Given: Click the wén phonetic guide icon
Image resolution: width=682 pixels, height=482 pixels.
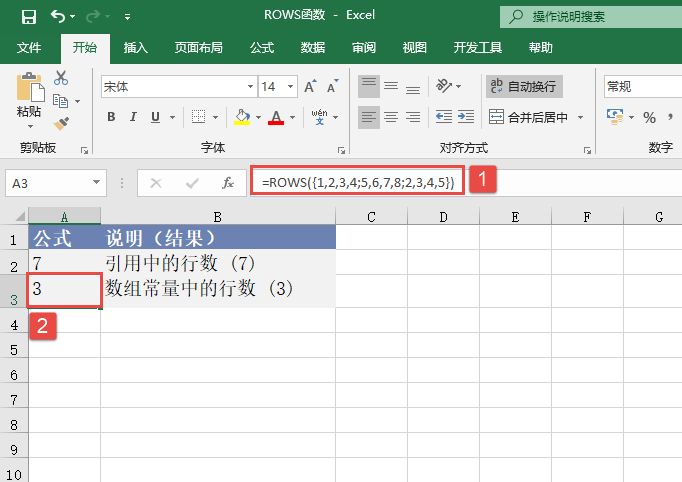Looking at the screenshot, I should [319, 117].
